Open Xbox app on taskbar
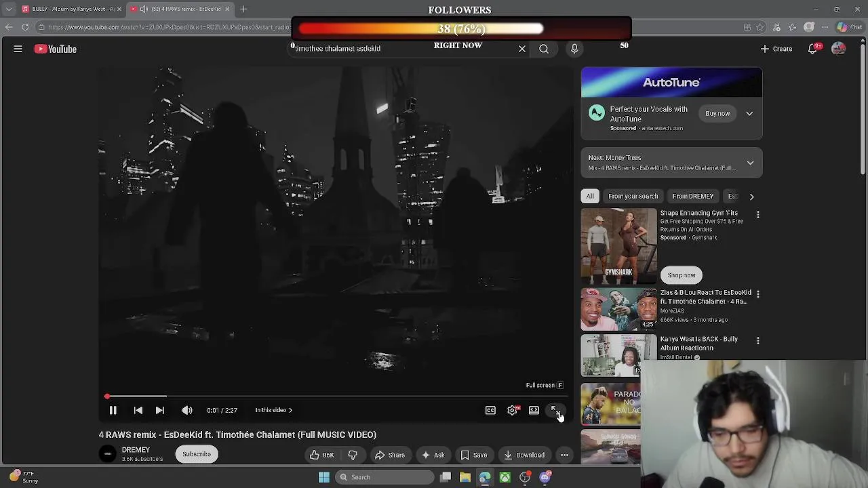This screenshot has height=488, width=868. [x=505, y=477]
